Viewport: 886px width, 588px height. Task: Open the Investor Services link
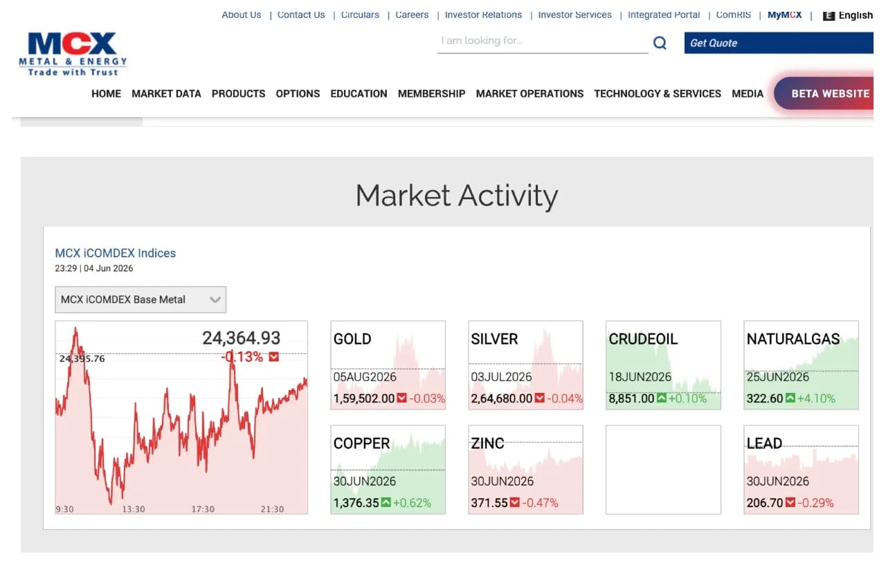[575, 15]
